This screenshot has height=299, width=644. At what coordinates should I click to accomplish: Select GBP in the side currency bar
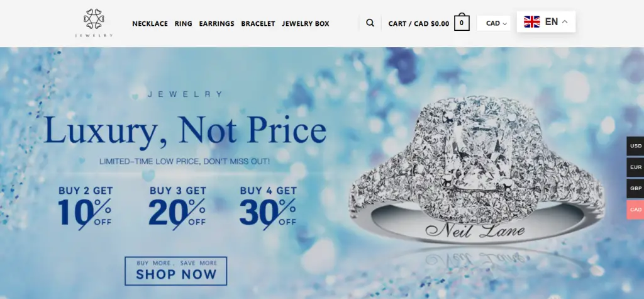click(635, 188)
